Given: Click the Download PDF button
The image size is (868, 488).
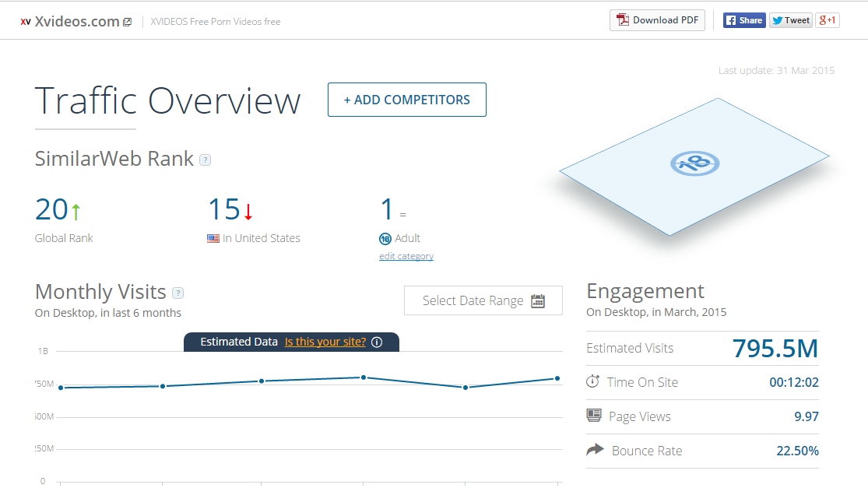Looking at the screenshot, I should pos(657,20).
